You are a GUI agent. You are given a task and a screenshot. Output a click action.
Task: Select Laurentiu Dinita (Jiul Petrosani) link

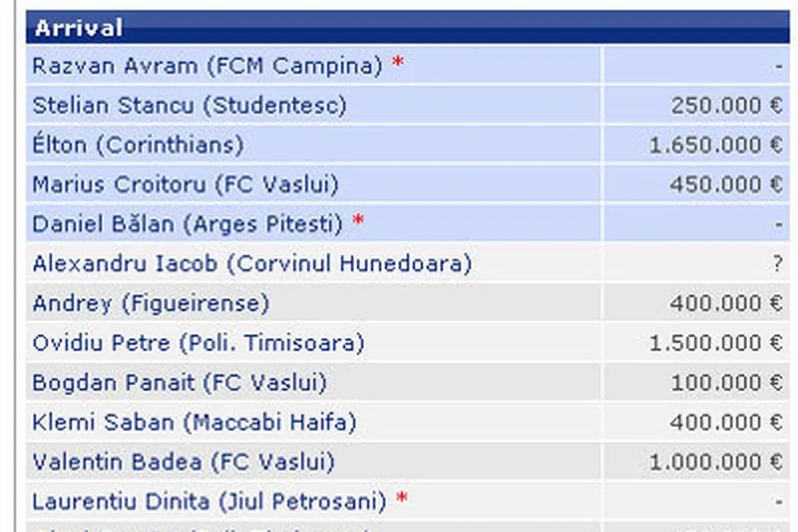[209, 502]
